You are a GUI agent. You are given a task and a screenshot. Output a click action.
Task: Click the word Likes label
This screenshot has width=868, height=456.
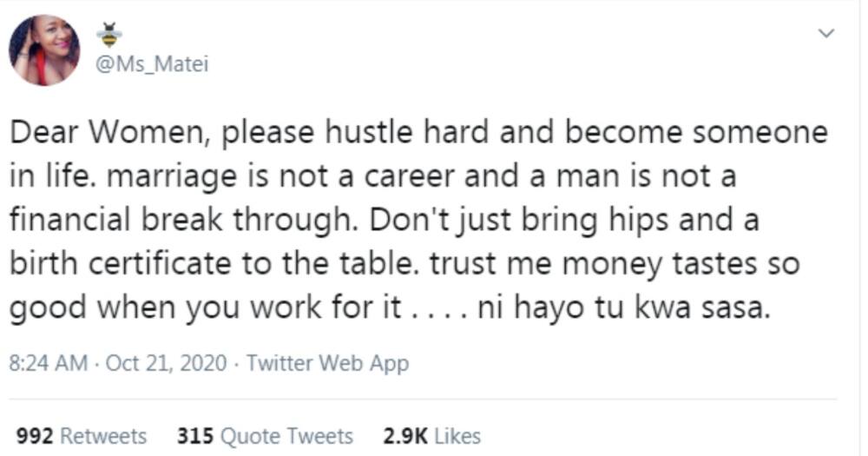[x=457, y=436]
